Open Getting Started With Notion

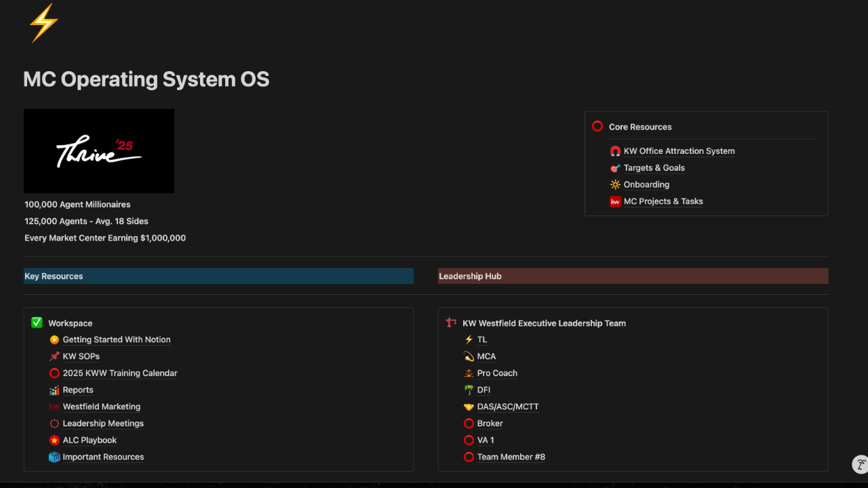click(117, 340)
